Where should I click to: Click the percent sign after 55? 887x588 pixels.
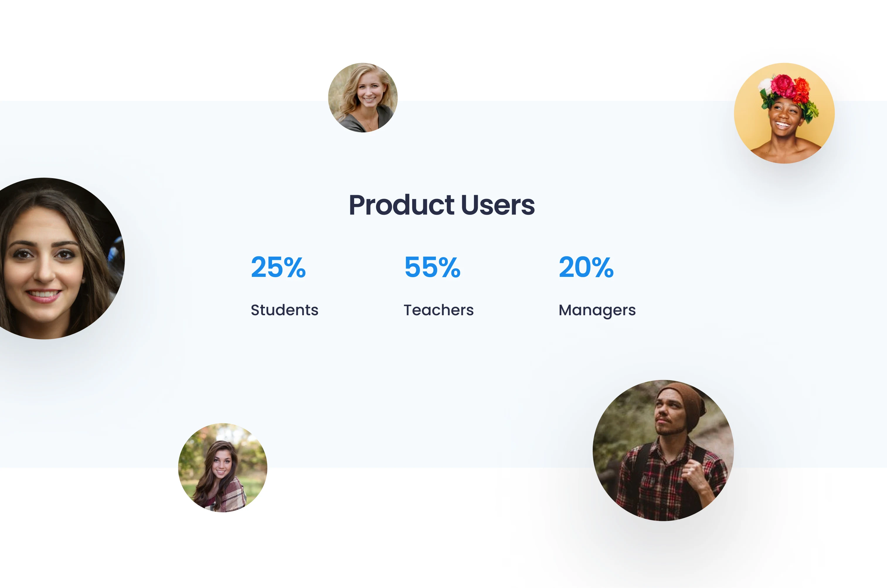[449, 267]
